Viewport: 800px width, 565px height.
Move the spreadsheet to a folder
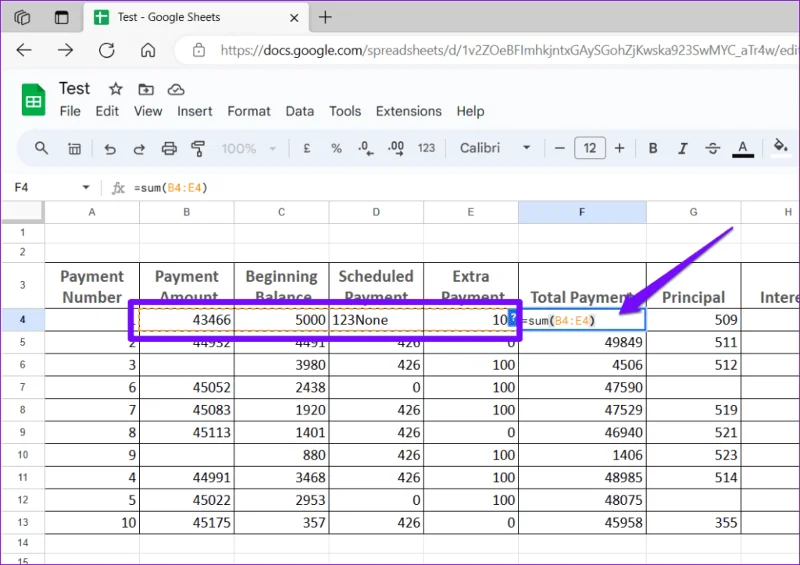coord(146,89)
